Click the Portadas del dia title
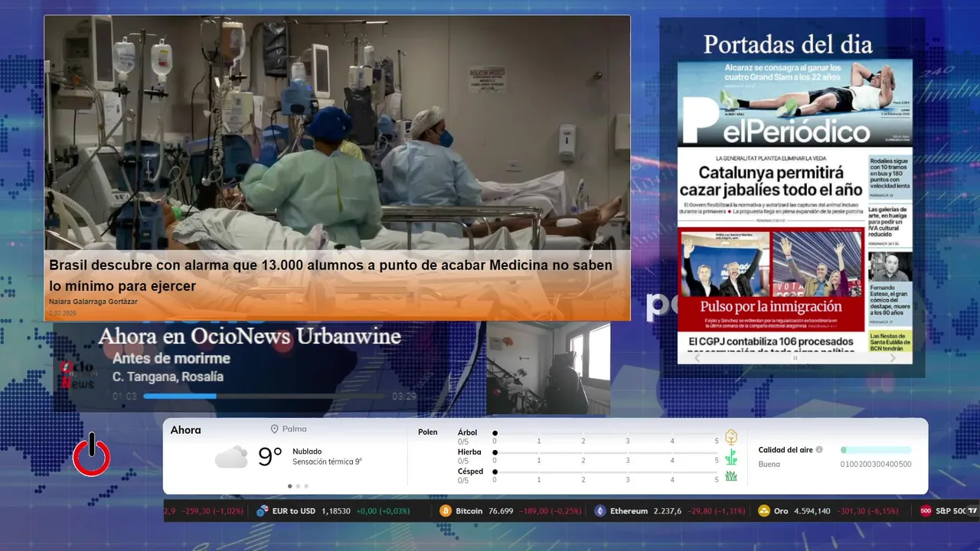This screenshot has height=551, width=980. tap(788, 44)
